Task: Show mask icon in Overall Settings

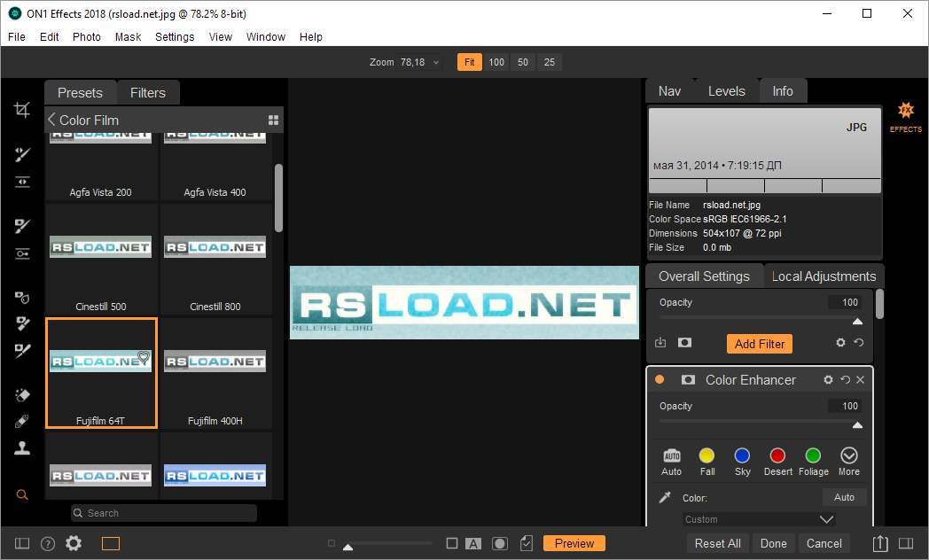Action: pos(684,343)
